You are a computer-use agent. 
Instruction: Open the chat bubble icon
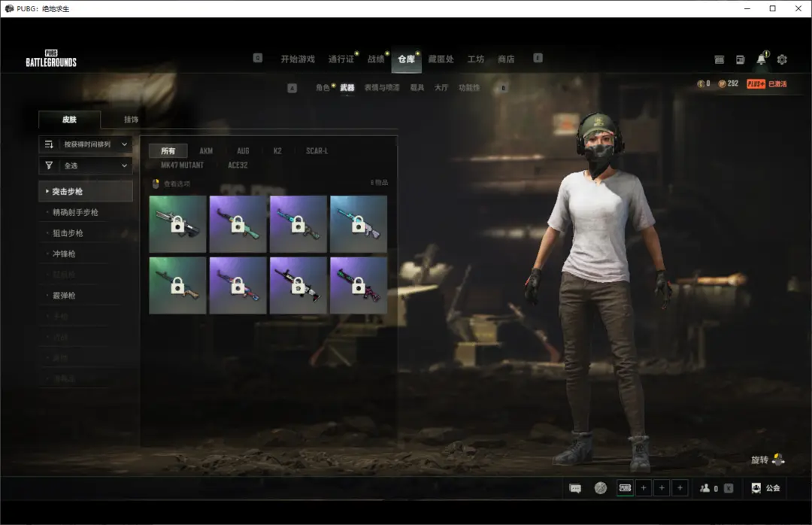575,488
